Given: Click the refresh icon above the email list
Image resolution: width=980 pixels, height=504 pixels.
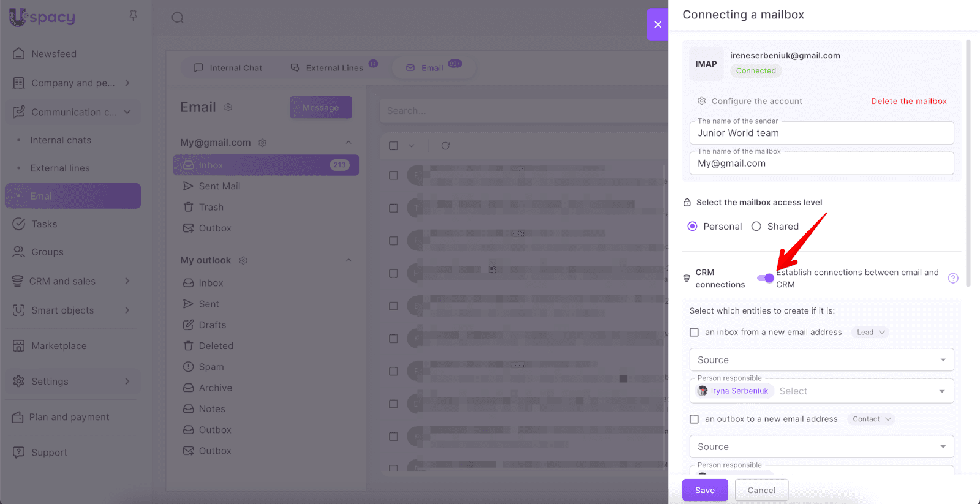Looking at the screenshot, I should pyautogui.click(x=445, y=146).
